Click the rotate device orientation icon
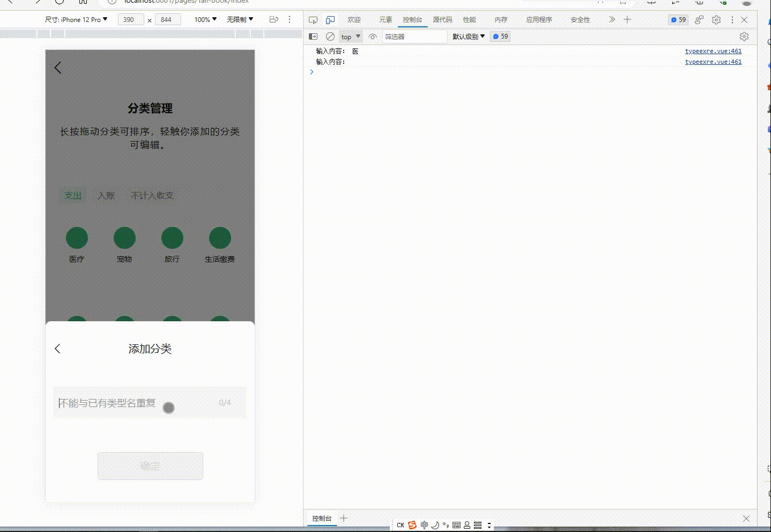771x532 pixels. [274, 19]
